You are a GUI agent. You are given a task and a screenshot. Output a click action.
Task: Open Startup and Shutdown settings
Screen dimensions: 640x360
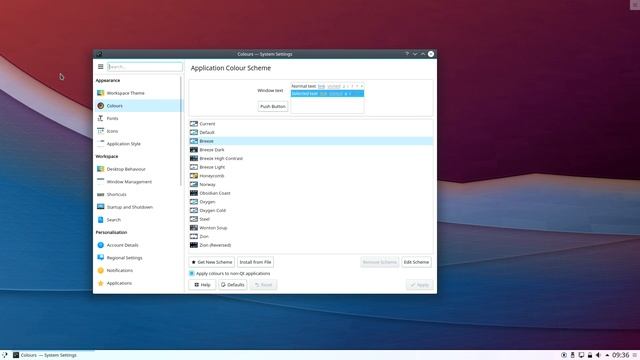pos(139,207)
